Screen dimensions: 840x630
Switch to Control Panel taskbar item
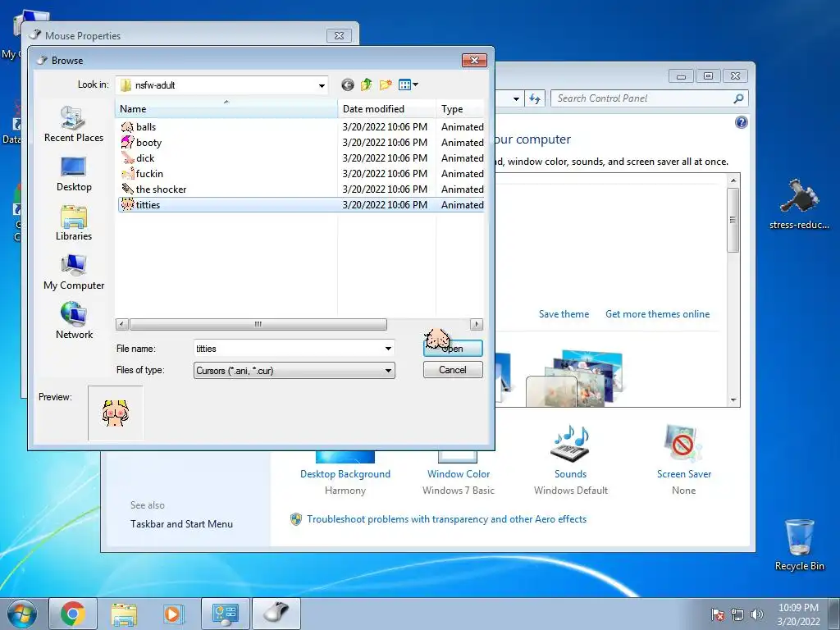225,614
